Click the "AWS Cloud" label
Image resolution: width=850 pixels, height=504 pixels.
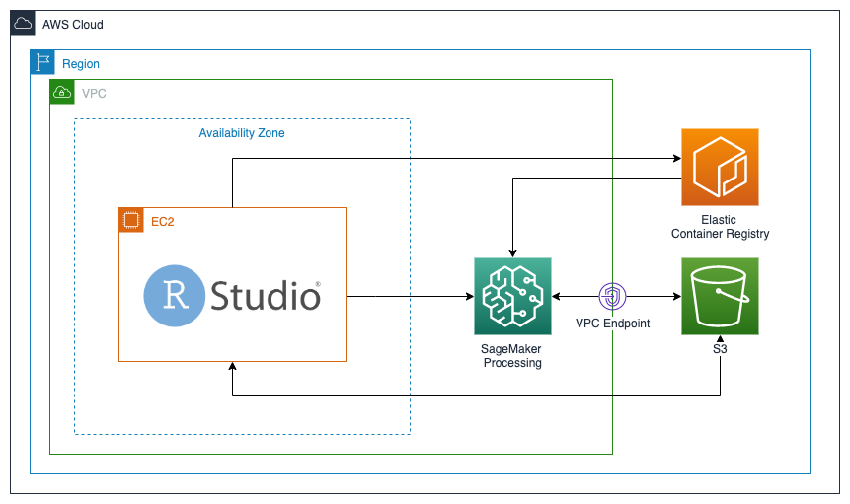point(73,25)
